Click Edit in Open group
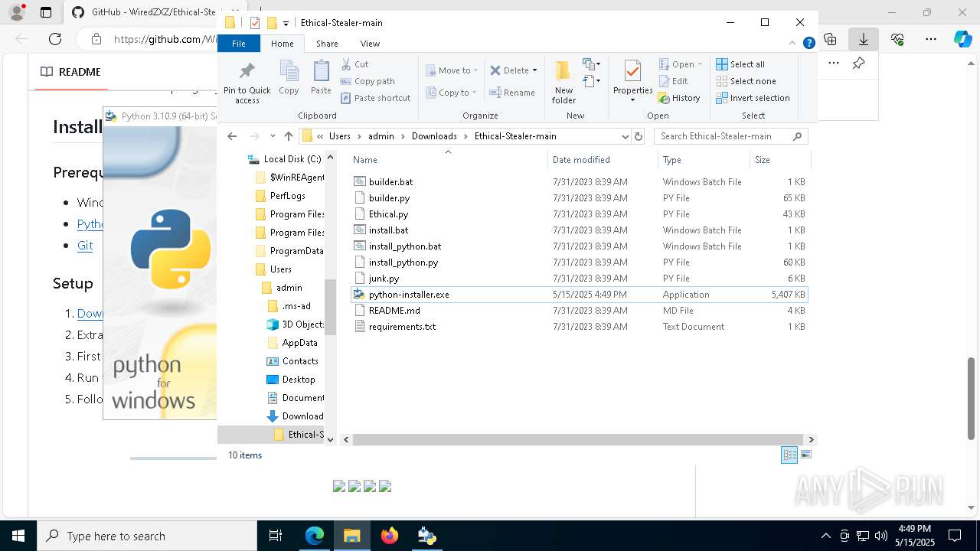This screenshot has height=551, width=980. click(x=673, y=81)
